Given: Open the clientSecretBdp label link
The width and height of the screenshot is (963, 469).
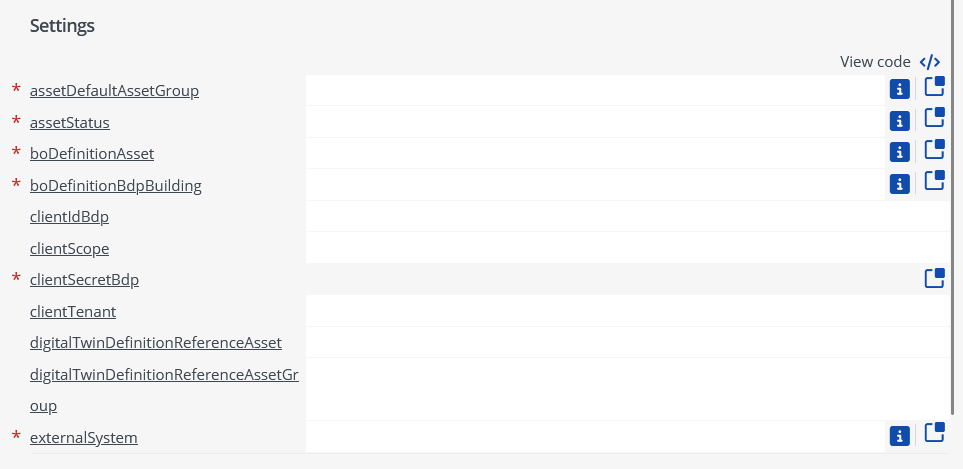Looking at the screenshot, I should point(84,280).
